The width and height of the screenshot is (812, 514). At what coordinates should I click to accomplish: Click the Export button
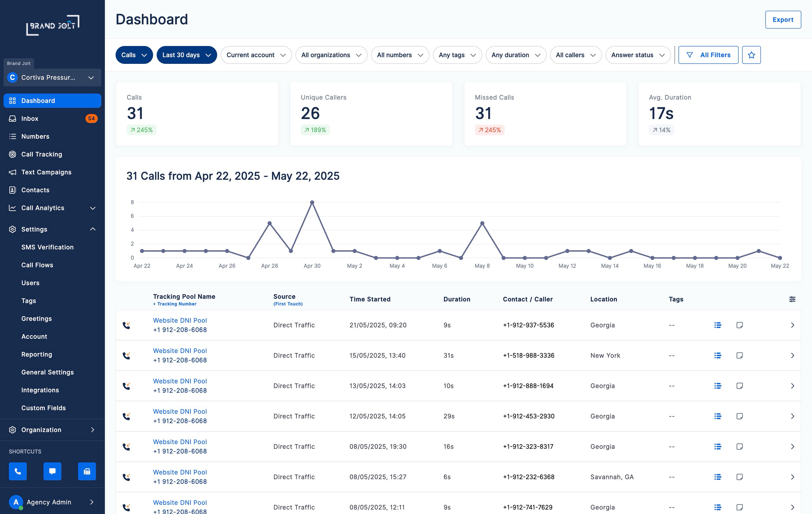pos(783,19)
